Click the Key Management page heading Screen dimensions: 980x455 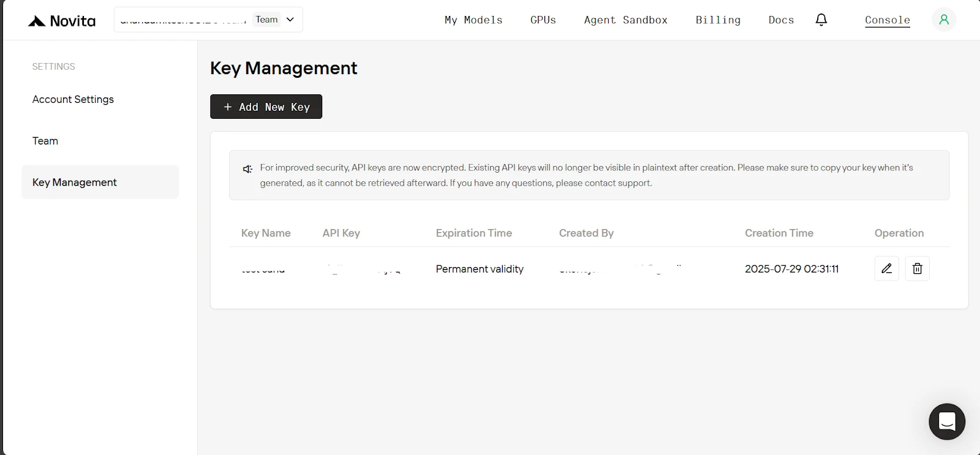(284, 68)
